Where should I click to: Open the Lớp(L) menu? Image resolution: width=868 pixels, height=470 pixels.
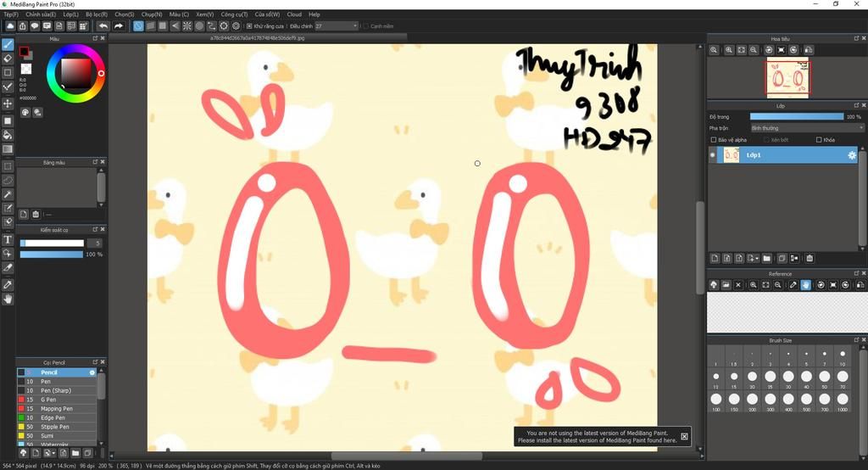pos(71,14)
